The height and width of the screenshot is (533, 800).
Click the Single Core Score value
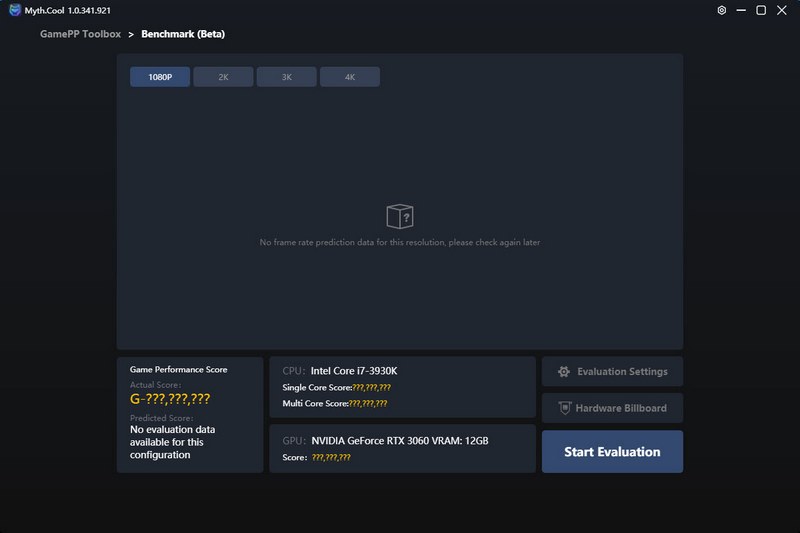(x=371, y=388)
